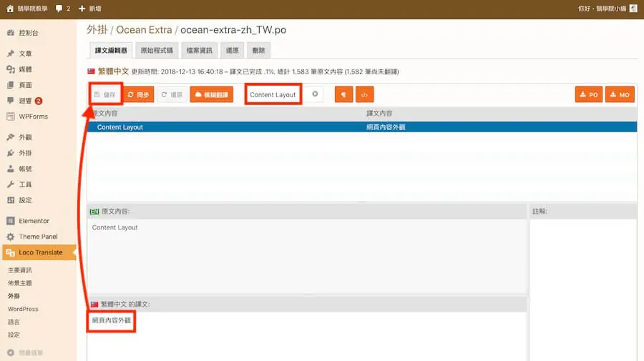The width and height of the screenshot is (644, 361).
Task: Click the 繁體中文 translation text area
Action: coord(306,335)
